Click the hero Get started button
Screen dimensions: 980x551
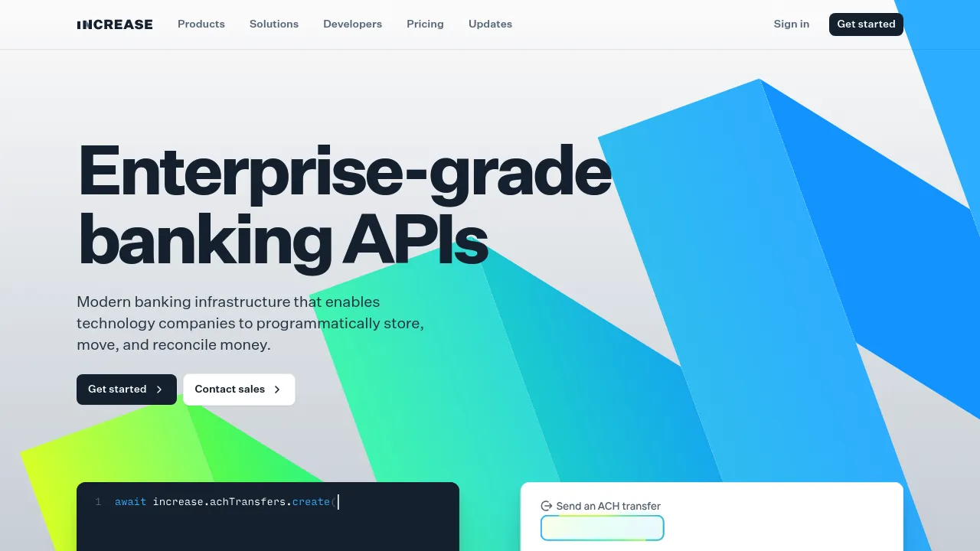(126, 390)
